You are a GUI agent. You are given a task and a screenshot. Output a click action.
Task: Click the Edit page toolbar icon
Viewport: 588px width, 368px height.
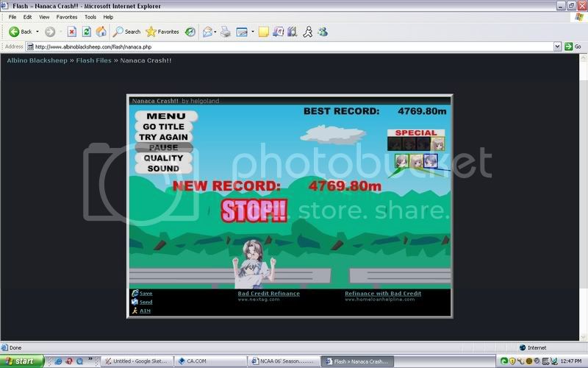coord(242,32)
